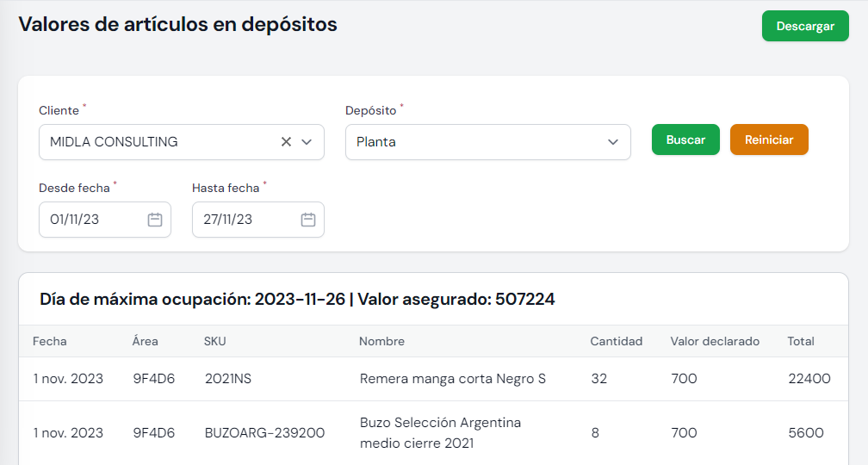Select the Área column header

click(x=146, y=341)
